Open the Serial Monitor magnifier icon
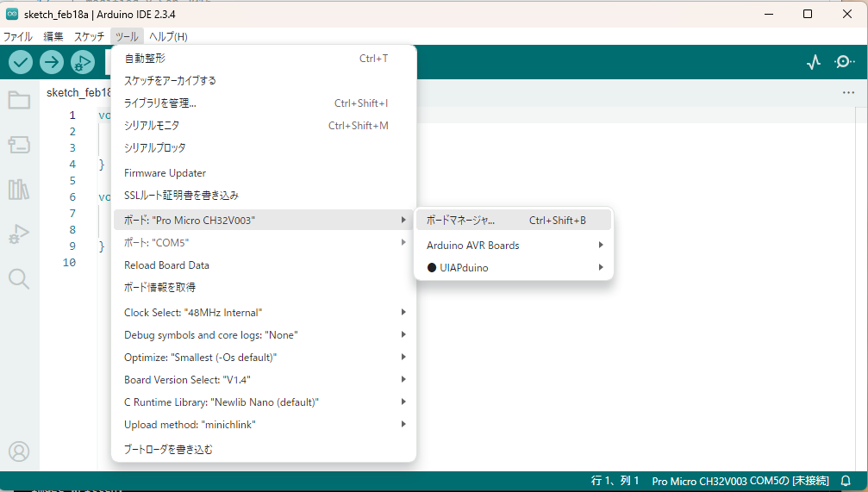 pyautogui.click(x=845, y=62)
